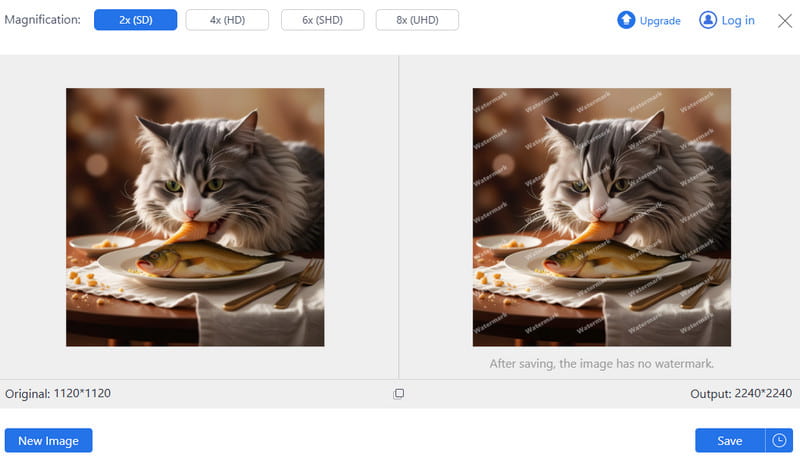
Task: Click the Upgrade arrow icon
Action: [626, 20]
